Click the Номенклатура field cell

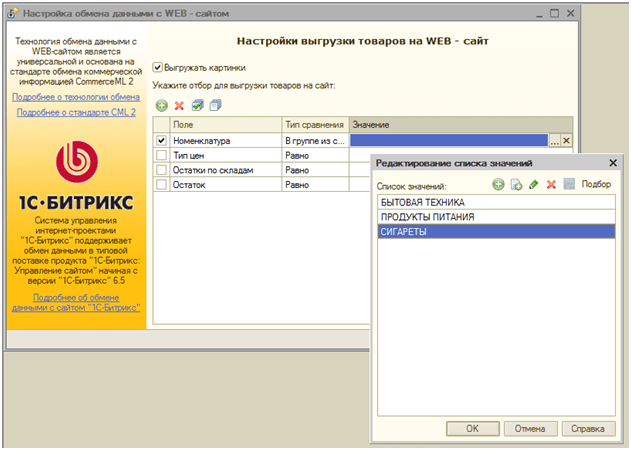click(x=225, y=140)
